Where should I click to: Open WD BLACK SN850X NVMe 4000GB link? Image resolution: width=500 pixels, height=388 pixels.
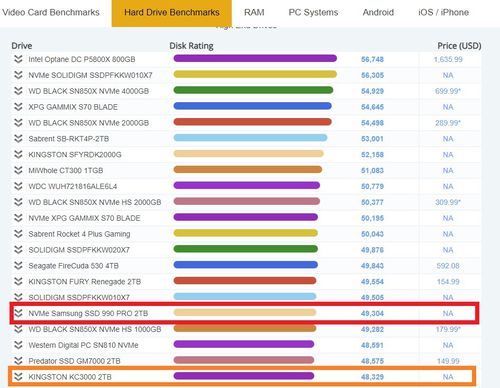coord(88,91)
